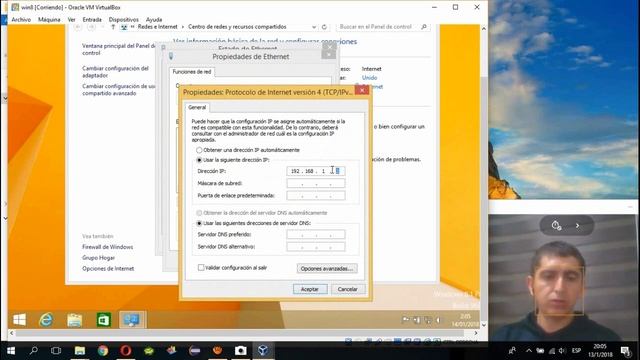640x360 pixels.
Task: Click the Cancelar button
Action: click(x=348, y=289)
